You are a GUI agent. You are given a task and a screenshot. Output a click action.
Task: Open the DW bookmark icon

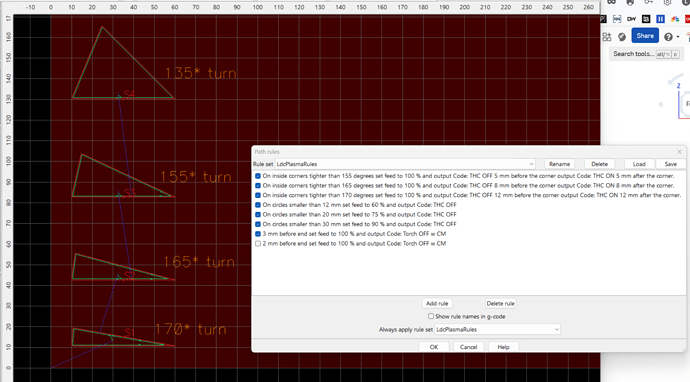[x=631, y=19]
